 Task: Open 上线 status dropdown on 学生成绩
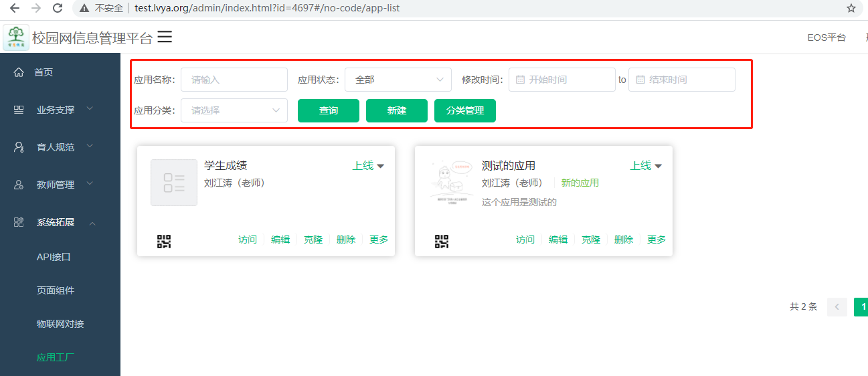click(369, 166)
